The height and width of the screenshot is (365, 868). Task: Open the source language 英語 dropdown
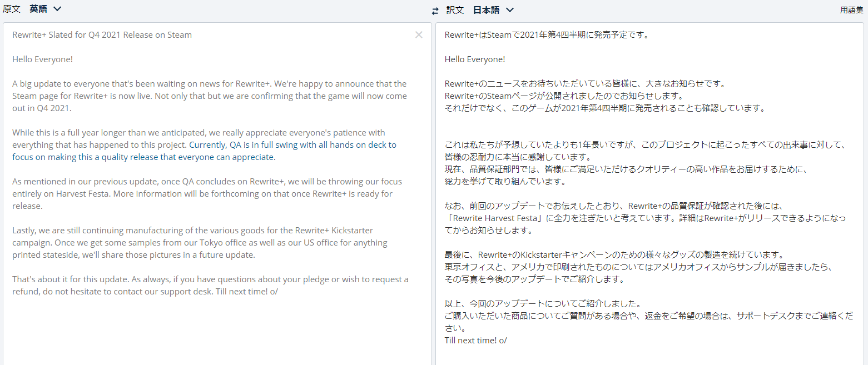click(x=45, y=9)
